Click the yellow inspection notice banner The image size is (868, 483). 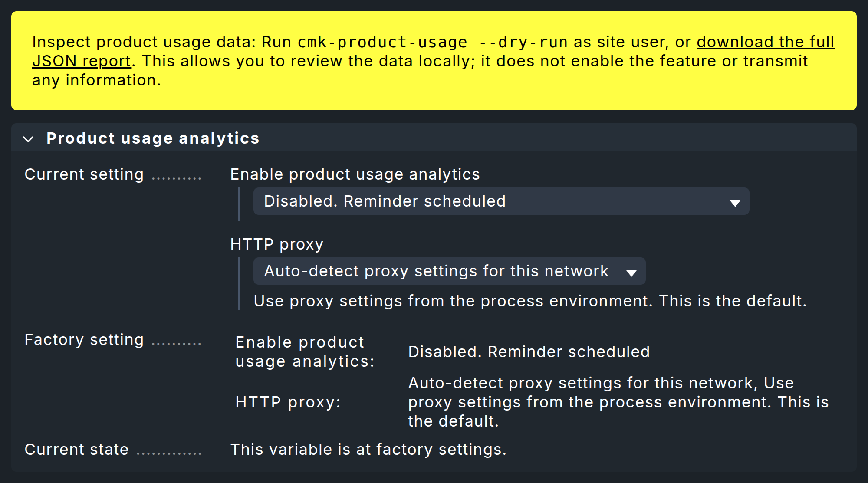click(x=434, y=61)
